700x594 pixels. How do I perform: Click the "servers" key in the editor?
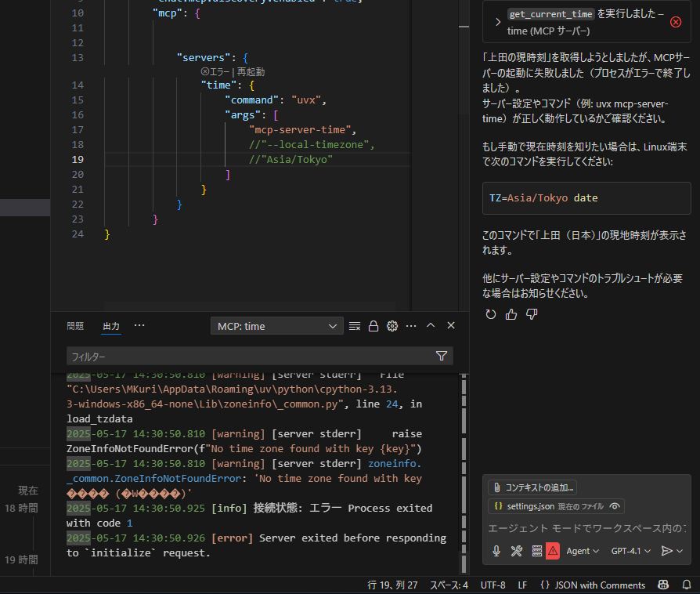tap(204, 58)
